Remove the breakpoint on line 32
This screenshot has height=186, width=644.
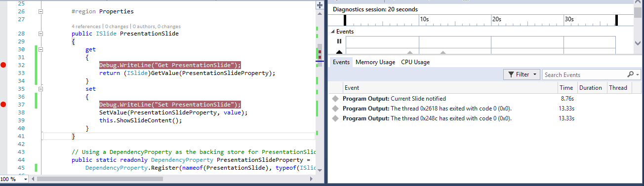point(4,65)
